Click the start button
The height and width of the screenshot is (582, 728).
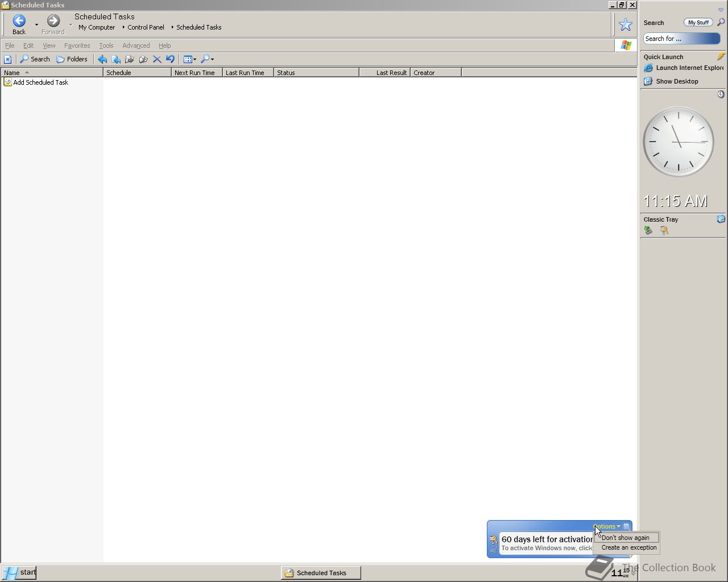coord(19,572)
